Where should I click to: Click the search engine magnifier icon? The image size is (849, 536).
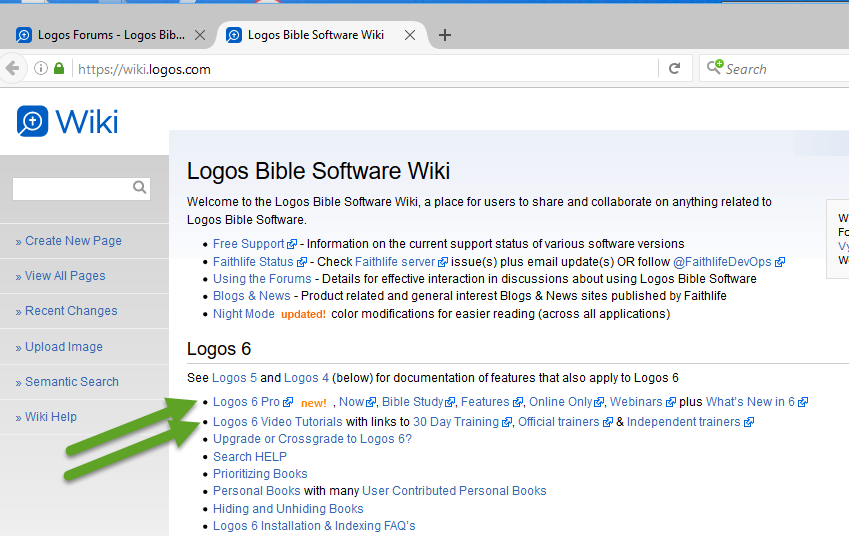click(x=715, y=67)
